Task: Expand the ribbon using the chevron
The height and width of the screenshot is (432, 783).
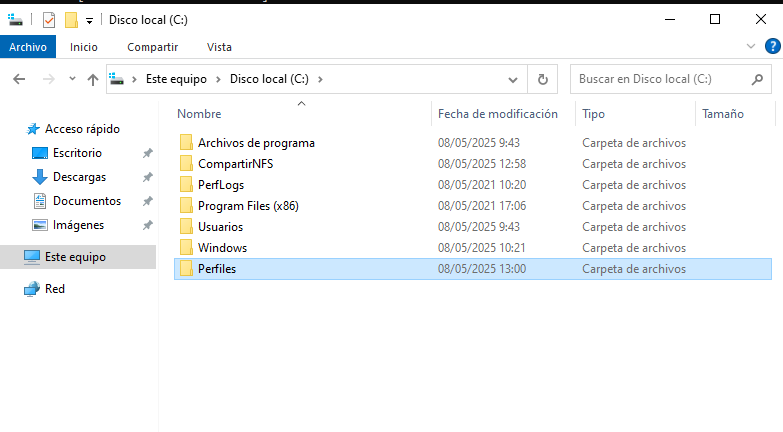Action: (751, 46)
